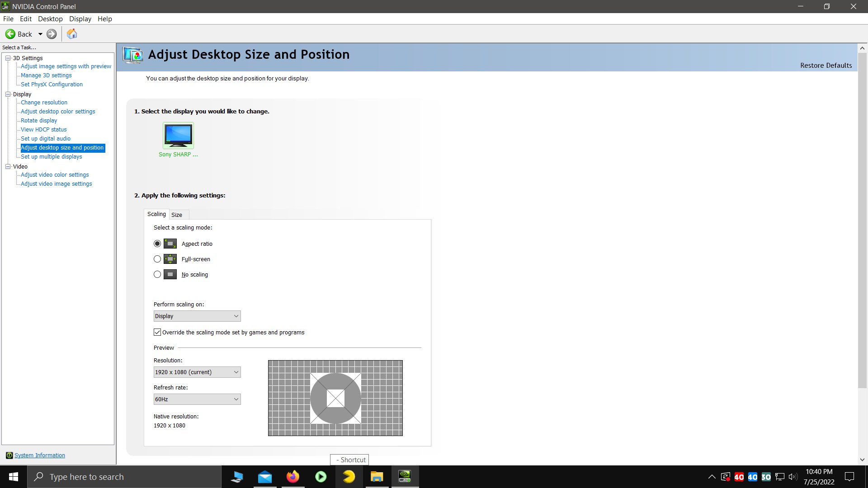This screenshot has width=868, height=488.
Task: Open Set up digital audio
Action: point(46,139)
